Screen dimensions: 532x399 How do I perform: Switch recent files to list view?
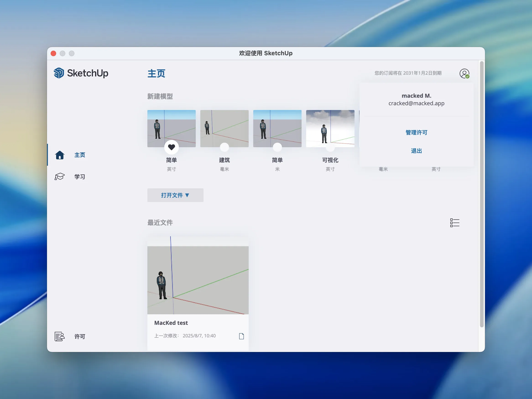(455, 223)
